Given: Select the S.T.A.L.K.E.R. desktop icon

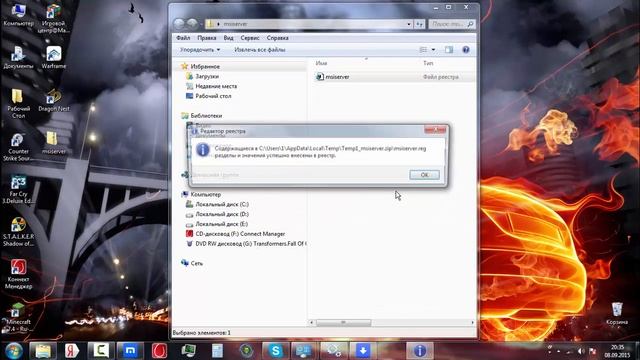Looking at the screenshot, I should (x=18, y=232).
